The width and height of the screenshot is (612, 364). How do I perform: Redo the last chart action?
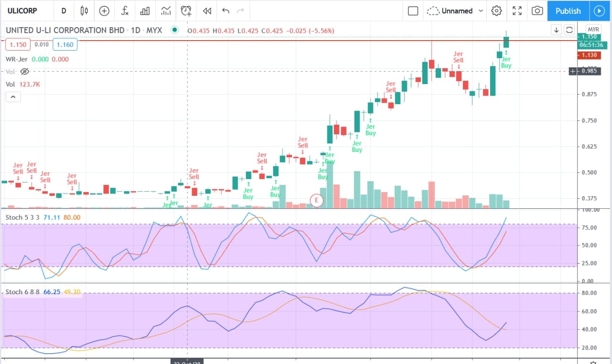[x=240, y=11]
